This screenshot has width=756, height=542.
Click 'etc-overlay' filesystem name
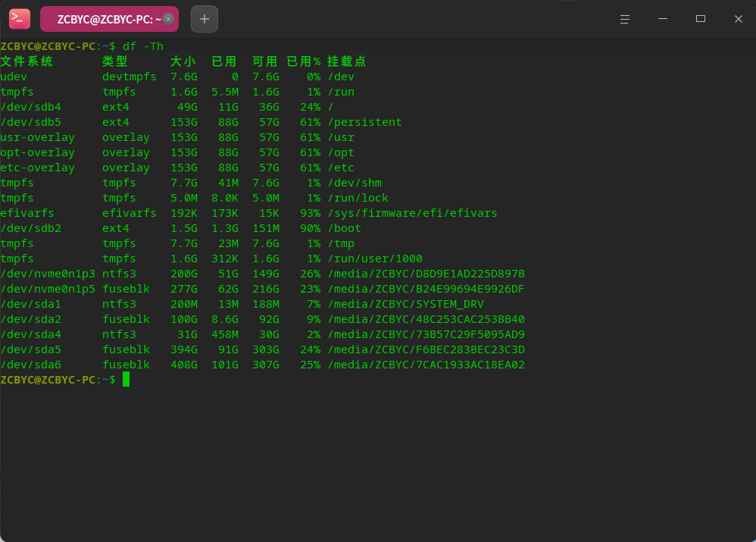coord(38,168)
